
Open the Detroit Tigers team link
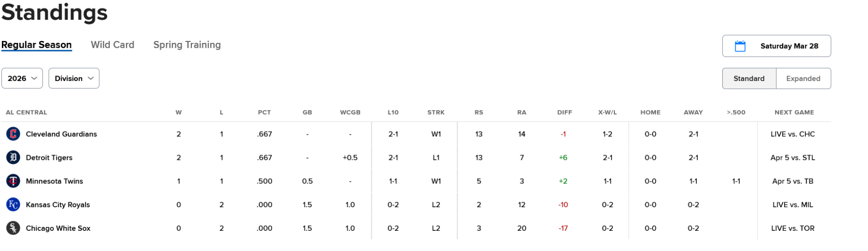coord(49,158)
